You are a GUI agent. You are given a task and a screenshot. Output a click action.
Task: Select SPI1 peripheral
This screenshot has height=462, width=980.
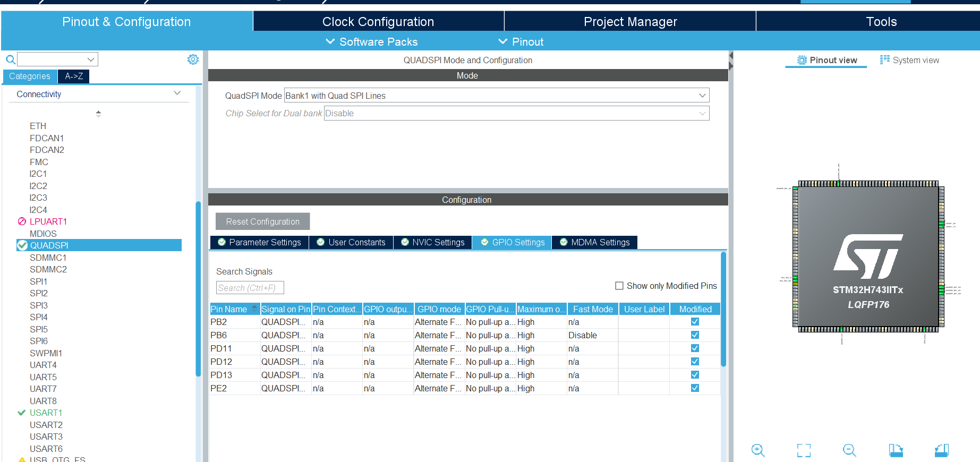(38, 281)
